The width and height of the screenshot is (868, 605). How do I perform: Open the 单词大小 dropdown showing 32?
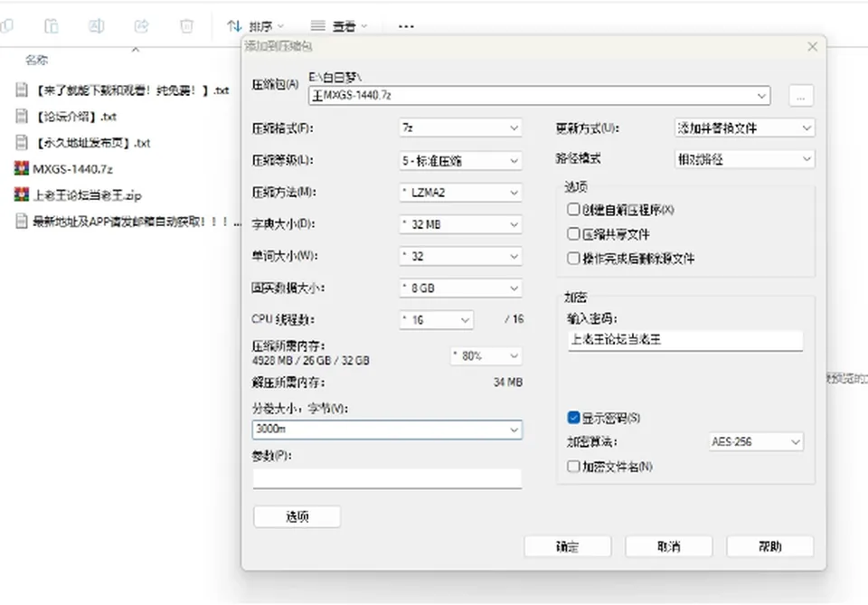coord(460,256)
